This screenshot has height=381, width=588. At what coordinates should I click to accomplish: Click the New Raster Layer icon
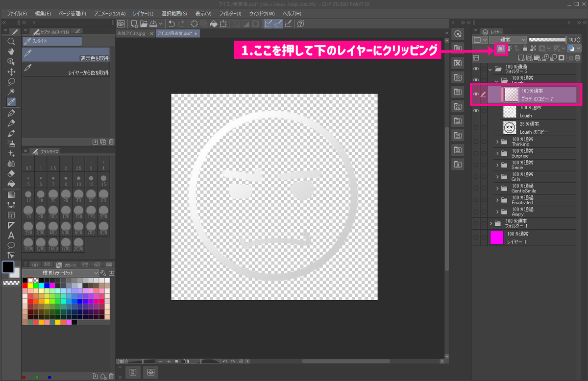pyautogui.click(x=521, y=58)
